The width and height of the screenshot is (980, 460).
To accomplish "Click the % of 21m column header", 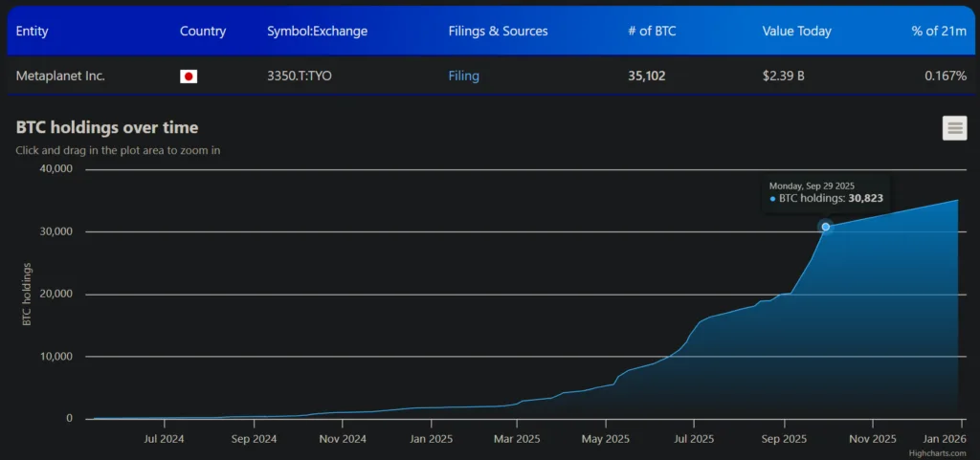I will (939, 32).
